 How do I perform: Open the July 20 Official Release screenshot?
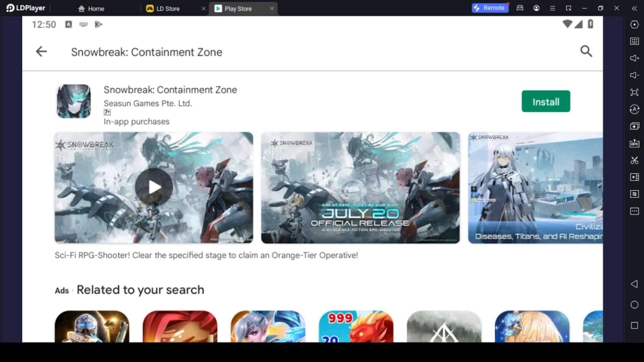pos(360,187)
